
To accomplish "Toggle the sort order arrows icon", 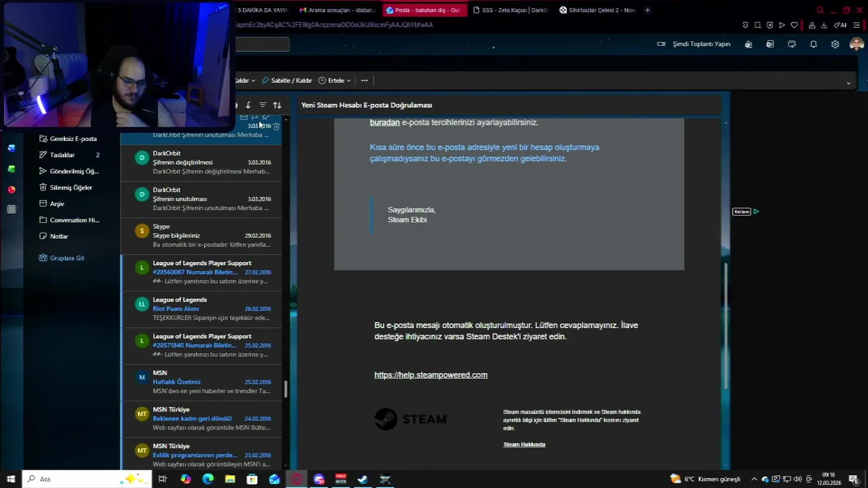I will [277, 105].
